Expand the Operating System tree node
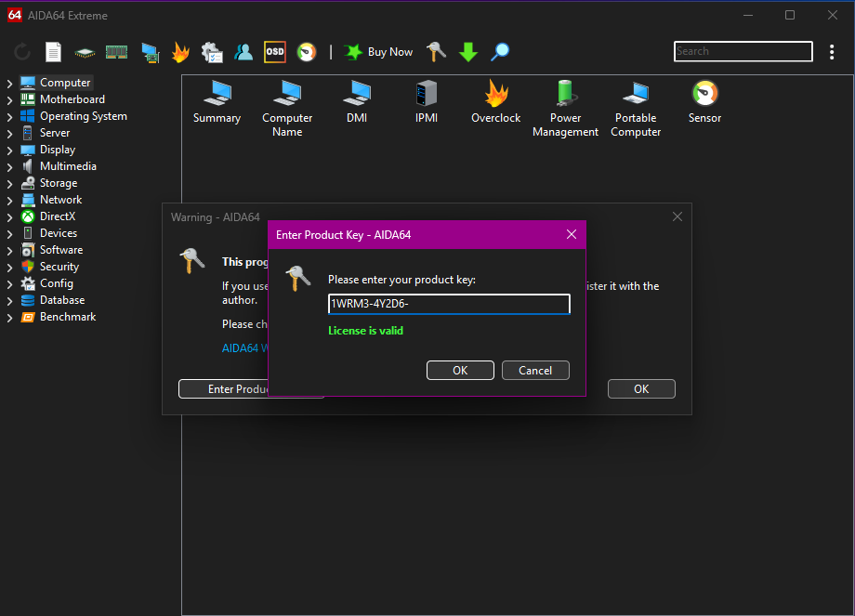Image resolution: width=855 pixels, height=616 pixels. pos(9,117)
